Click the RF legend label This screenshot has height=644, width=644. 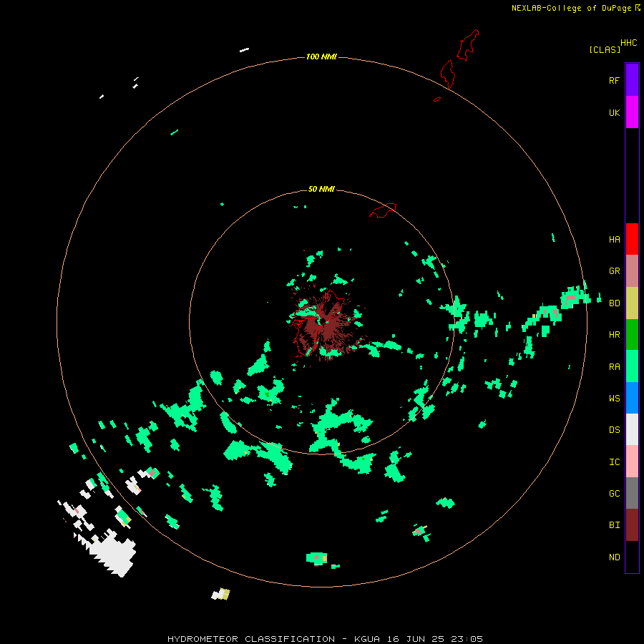pyautogui.click(x=614, y=80)
